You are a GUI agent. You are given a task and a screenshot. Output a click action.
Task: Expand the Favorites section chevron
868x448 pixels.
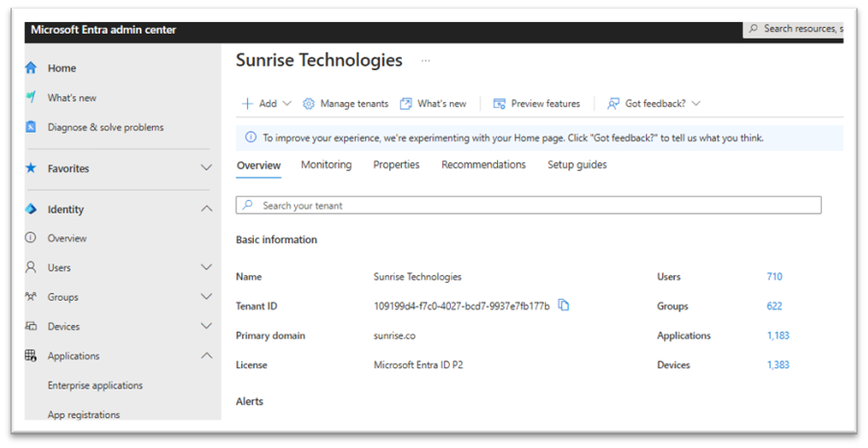[207, 168]
